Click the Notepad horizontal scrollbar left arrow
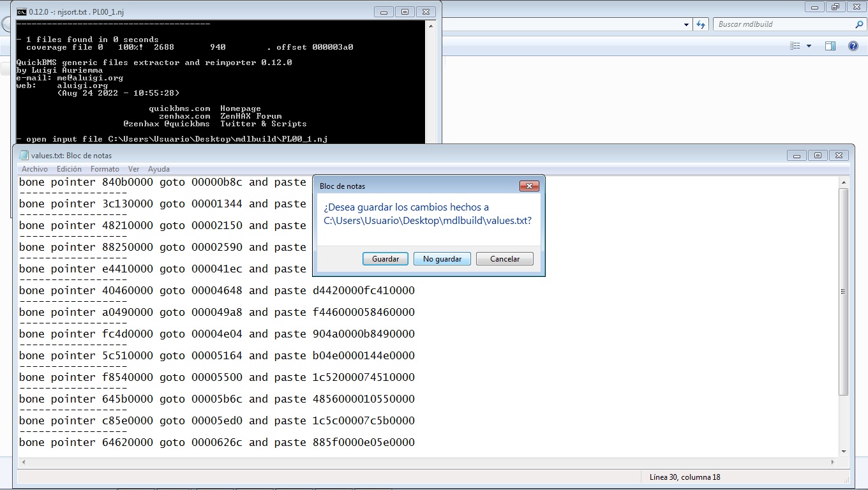The height and width of the screenshot is (490, 868). click(x=24, y=462)
